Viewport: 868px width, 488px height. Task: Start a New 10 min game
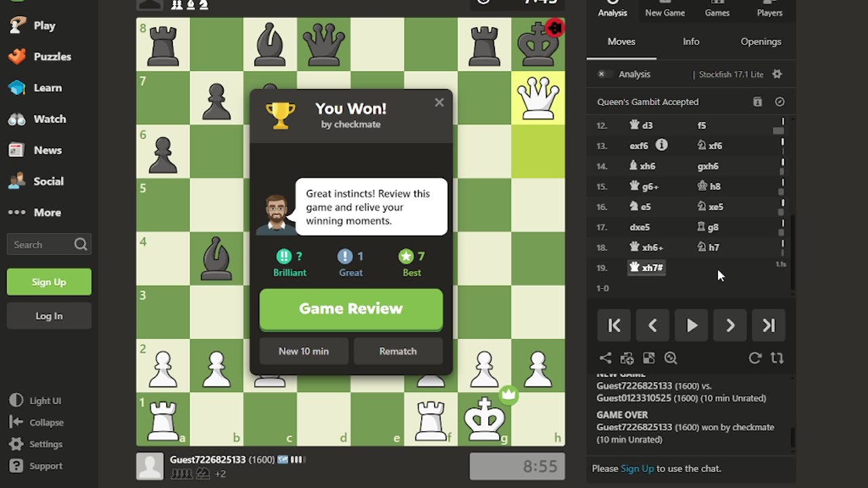click(304, 351)
